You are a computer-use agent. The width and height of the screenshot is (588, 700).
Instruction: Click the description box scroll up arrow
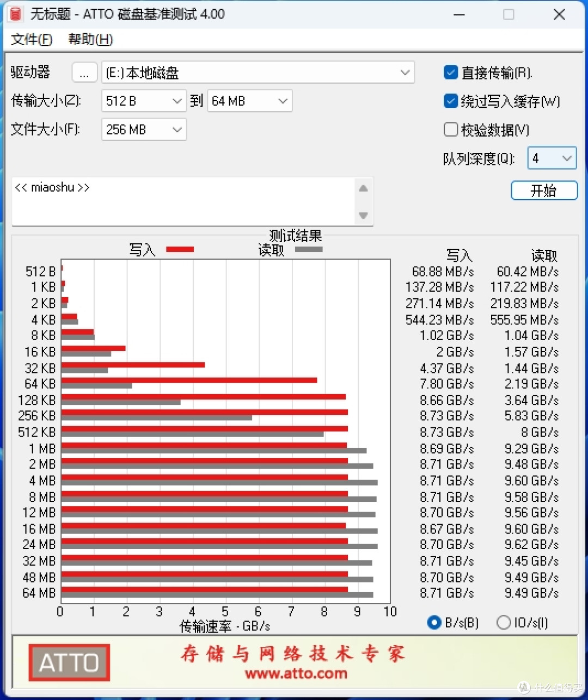[363, 188]
